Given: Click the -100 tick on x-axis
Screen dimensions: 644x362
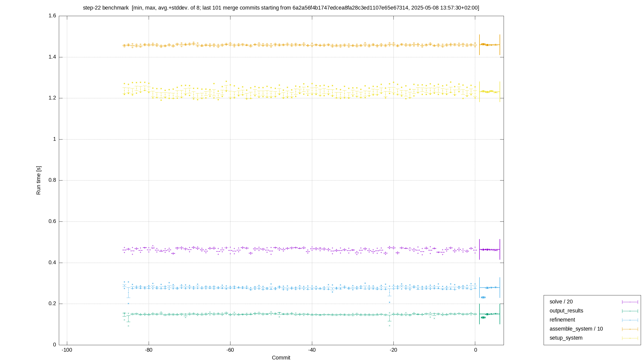Looking at the screenshot, I should 67,350.
